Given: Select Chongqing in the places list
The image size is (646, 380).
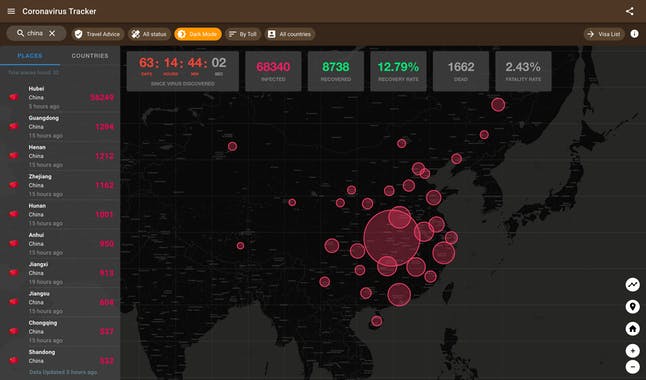Looking at the screenshot, I should 60,331.
